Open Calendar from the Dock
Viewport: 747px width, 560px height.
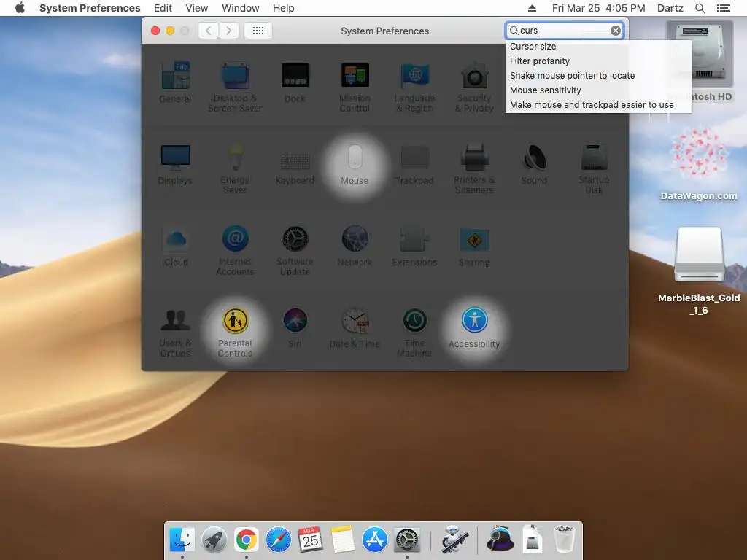point(310,540)
